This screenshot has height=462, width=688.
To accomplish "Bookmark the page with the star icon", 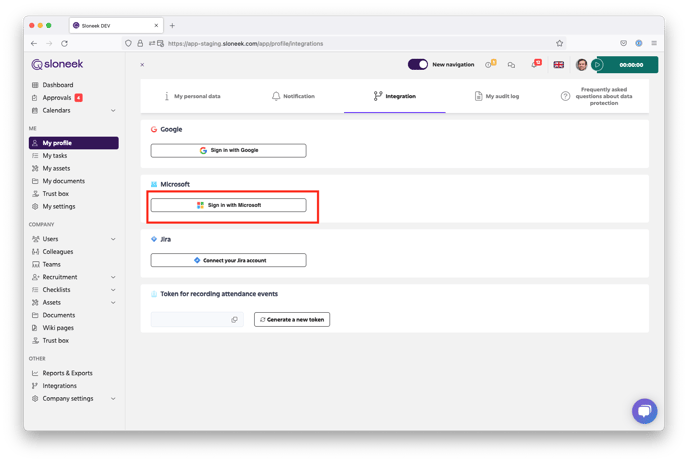I will coord(559,43).
